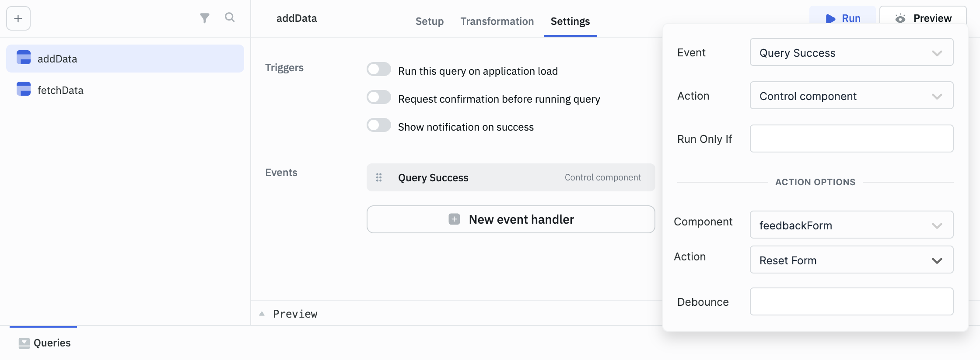The height and width of the screenshot is (360, 980).
Task: Click the search icon in the query panel
Action: click(230, 18)
